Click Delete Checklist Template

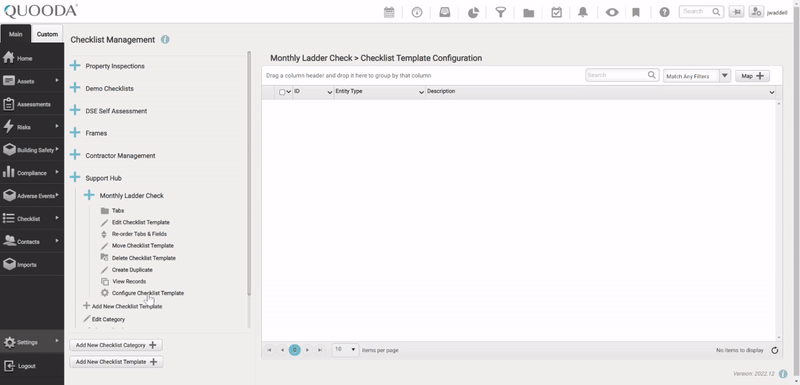click(x=138, y=258)
